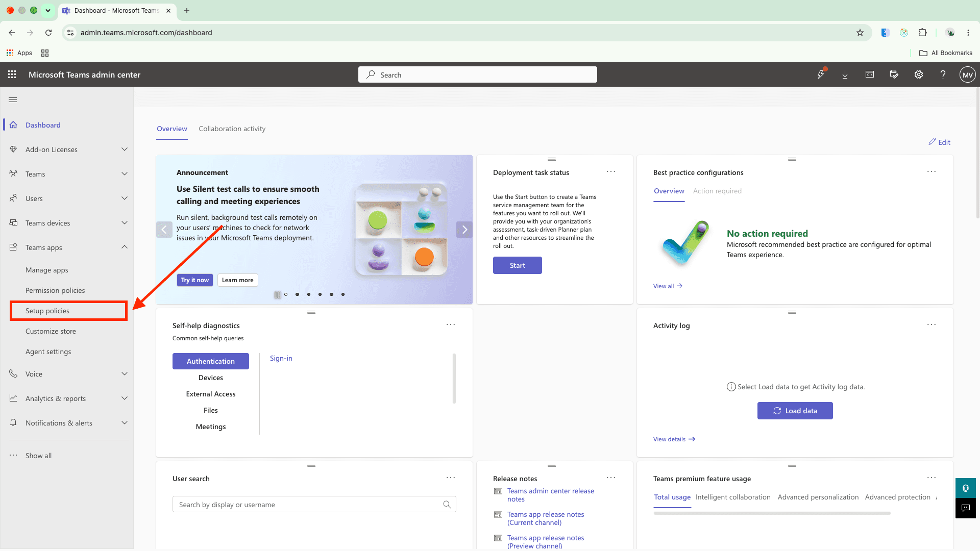Open the settings gear in header
This screenshot has height=551, width=980.
tap(919, 74)
